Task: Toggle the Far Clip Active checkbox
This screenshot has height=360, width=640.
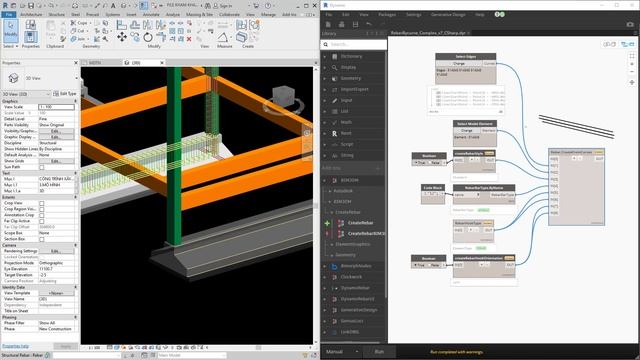Action: click(42, 221)
